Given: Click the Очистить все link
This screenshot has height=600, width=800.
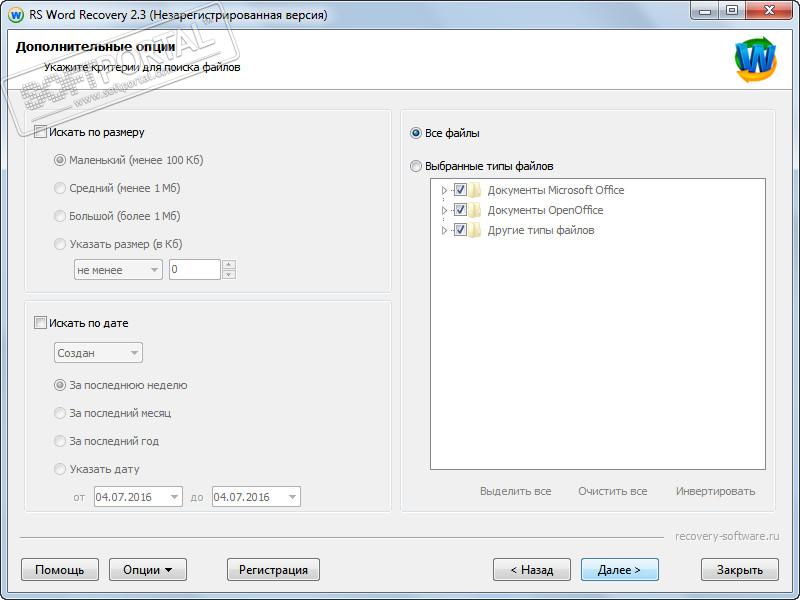Looking at the screenshot, I should [x=613, y=491].
